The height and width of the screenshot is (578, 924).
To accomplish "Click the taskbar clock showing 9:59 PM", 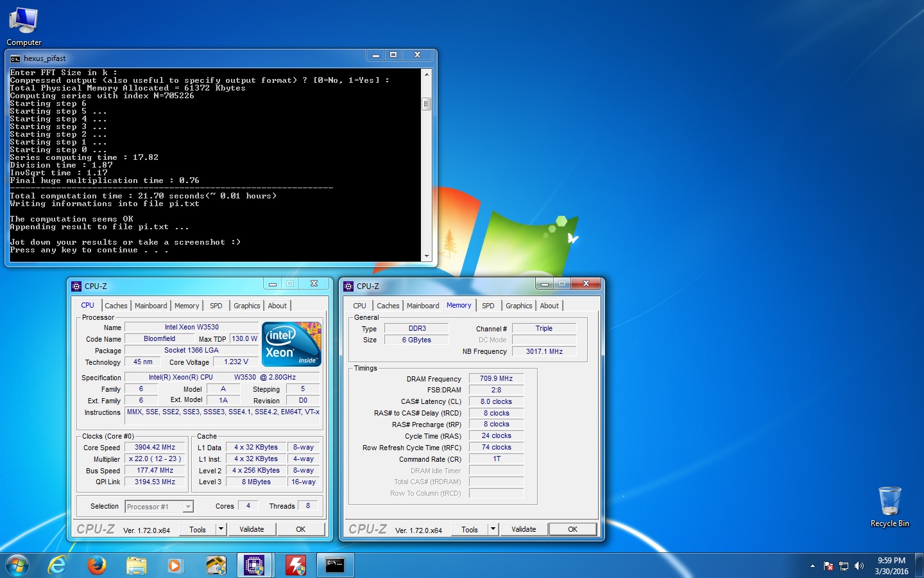I will tap(891, 566).
